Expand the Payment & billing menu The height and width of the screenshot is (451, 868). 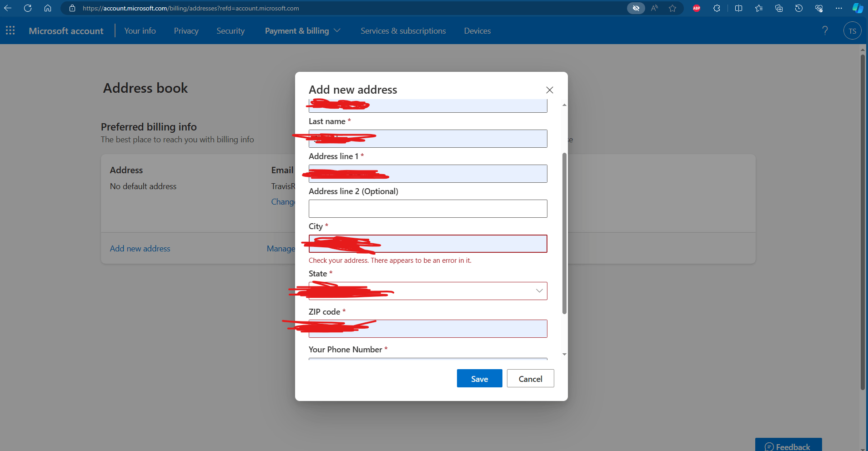tap(302, 30)
